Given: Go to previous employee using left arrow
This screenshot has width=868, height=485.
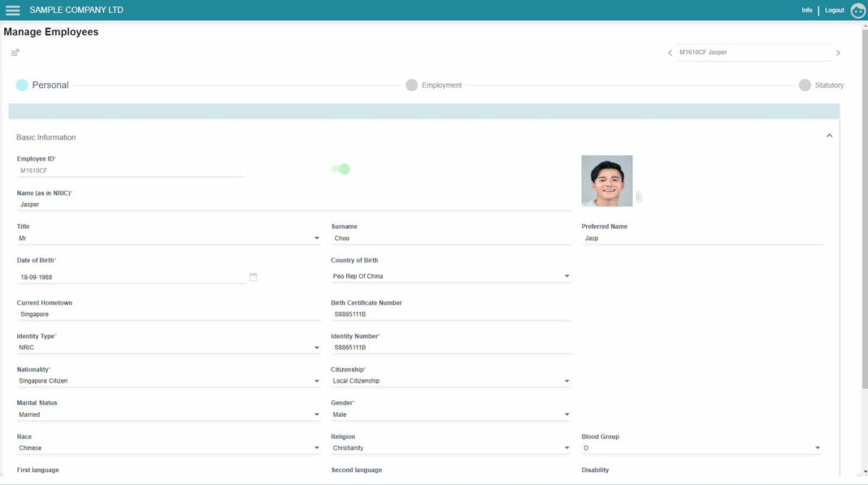Looking at the screenshot, I should [670, 53].
